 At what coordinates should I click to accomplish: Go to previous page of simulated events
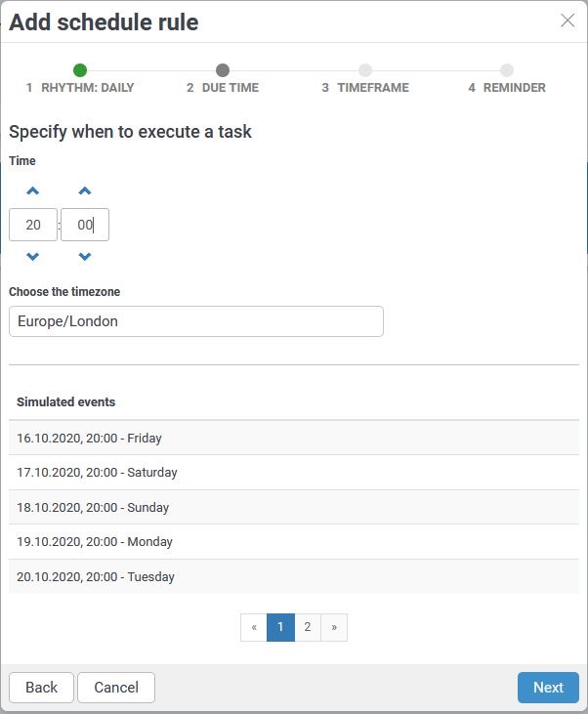click(x=254, y=627)
